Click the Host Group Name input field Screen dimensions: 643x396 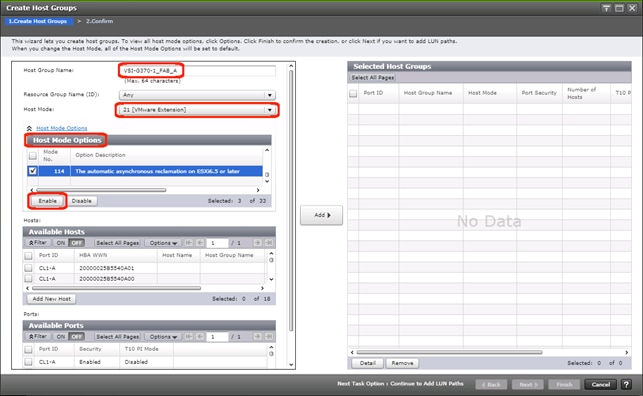(197, 71)
